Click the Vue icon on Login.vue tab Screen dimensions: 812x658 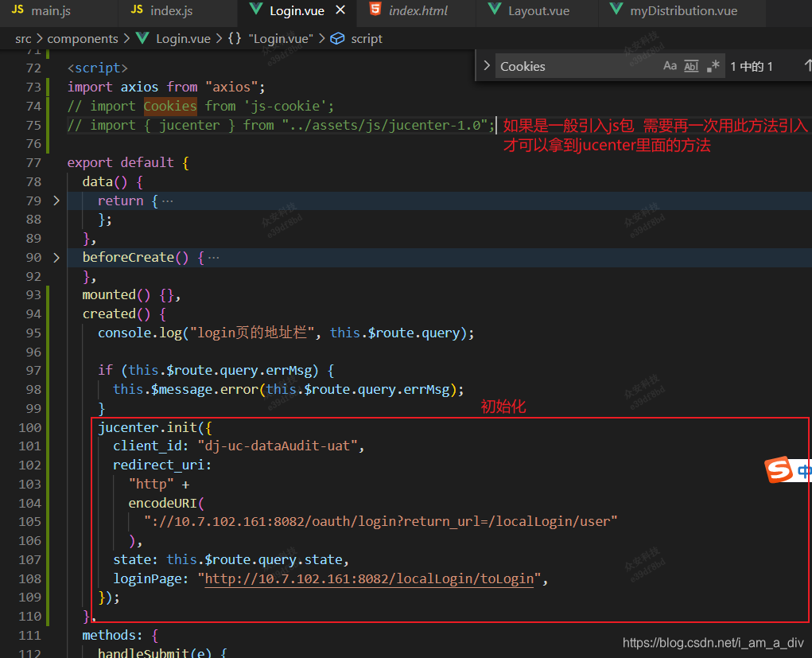tap(256, 9)
